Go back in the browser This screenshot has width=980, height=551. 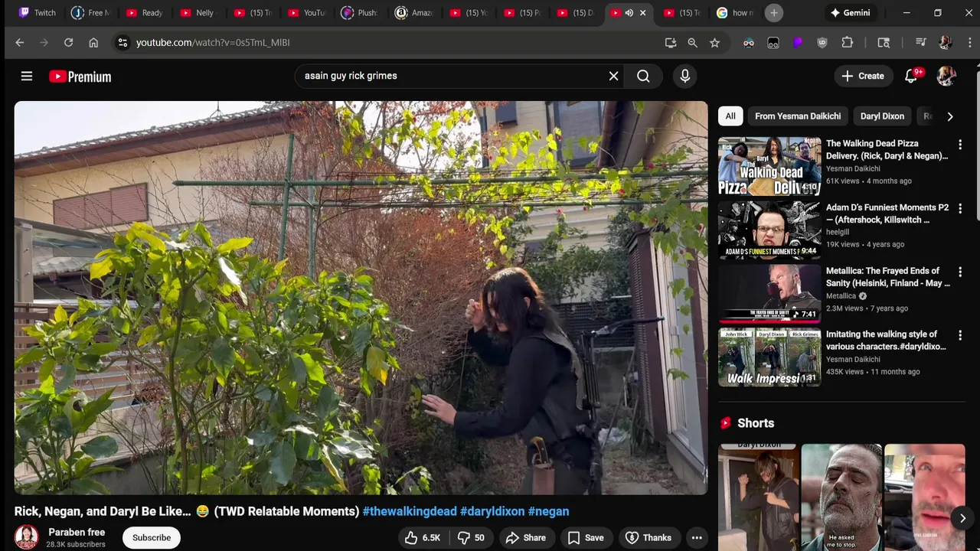[20, 43]
